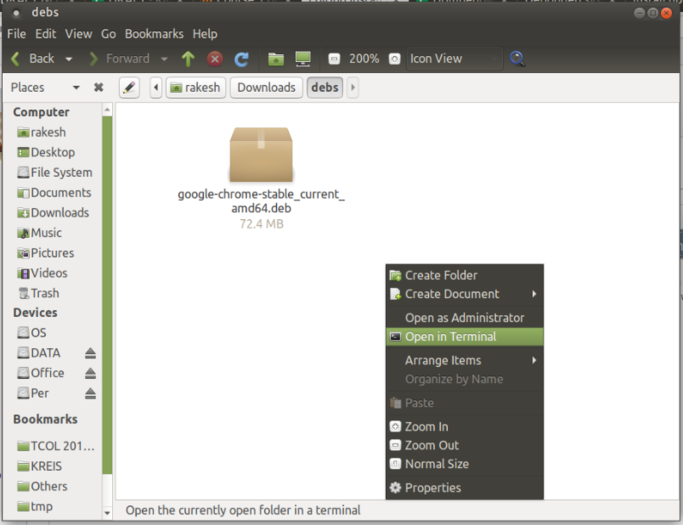Open View menu

point(78,34)
